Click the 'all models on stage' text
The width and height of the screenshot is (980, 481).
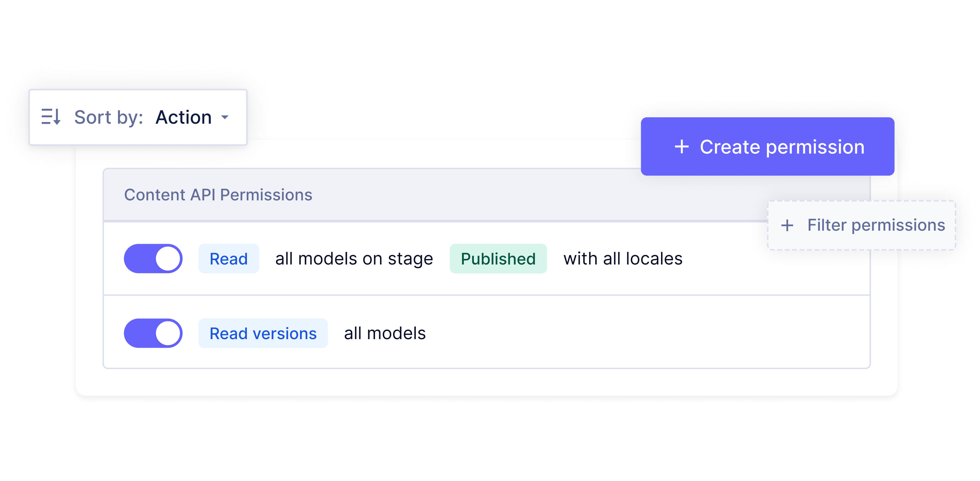pos(354,259)
